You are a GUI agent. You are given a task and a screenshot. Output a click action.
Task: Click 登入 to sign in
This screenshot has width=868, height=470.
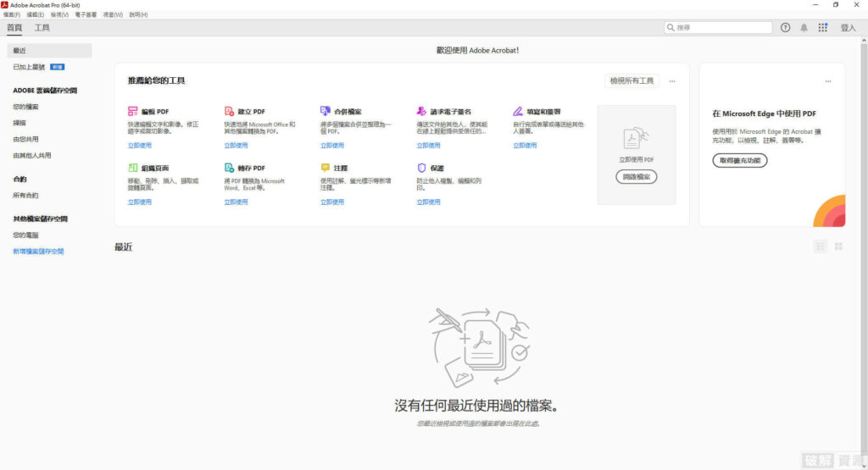[848, 28]
